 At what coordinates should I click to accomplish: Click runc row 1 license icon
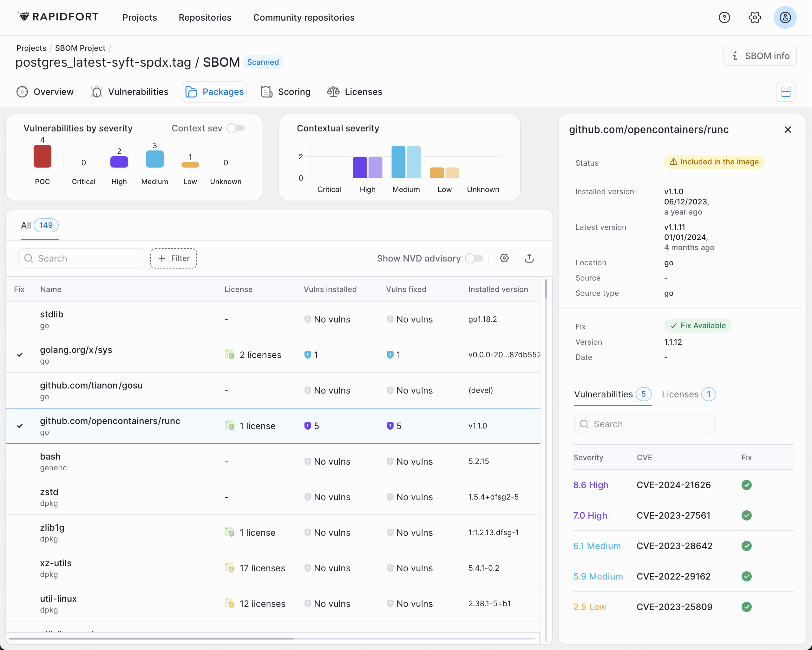[x=230, y=426]
